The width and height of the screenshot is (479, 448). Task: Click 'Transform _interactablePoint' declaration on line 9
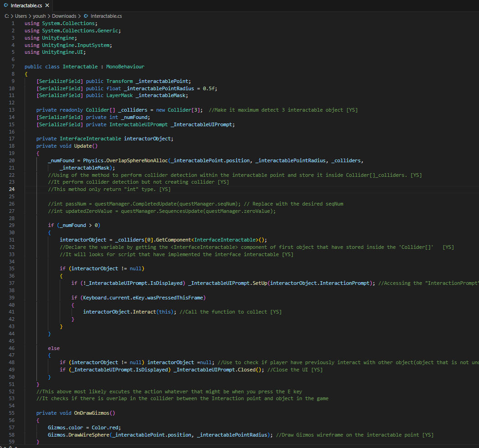149,81
